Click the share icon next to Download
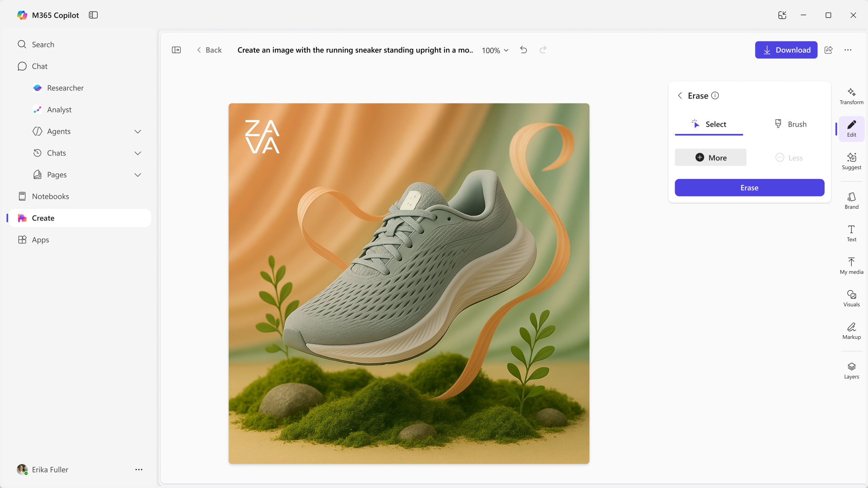The image size is (868, 488). [x=828, y=50]
